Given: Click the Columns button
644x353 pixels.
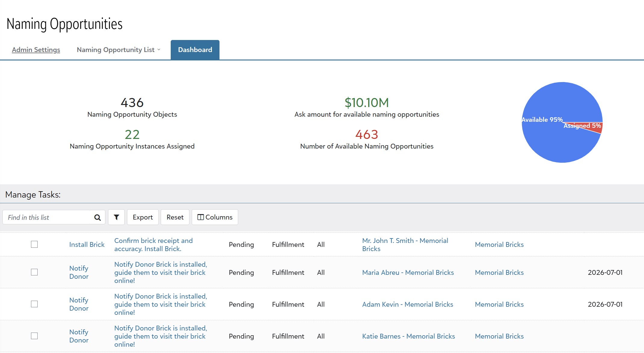Looking at the screenshot, I should pos(215,217).
